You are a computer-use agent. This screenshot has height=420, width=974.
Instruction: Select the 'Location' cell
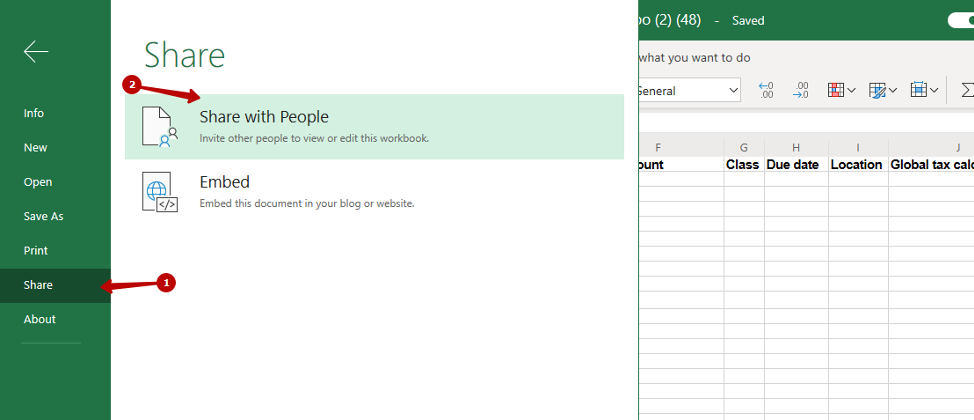click(858, 165)
